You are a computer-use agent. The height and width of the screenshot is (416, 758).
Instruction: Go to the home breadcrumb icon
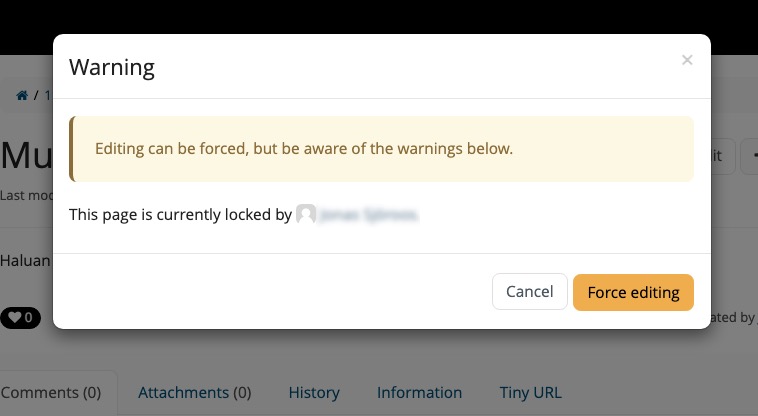pos(22,95)
